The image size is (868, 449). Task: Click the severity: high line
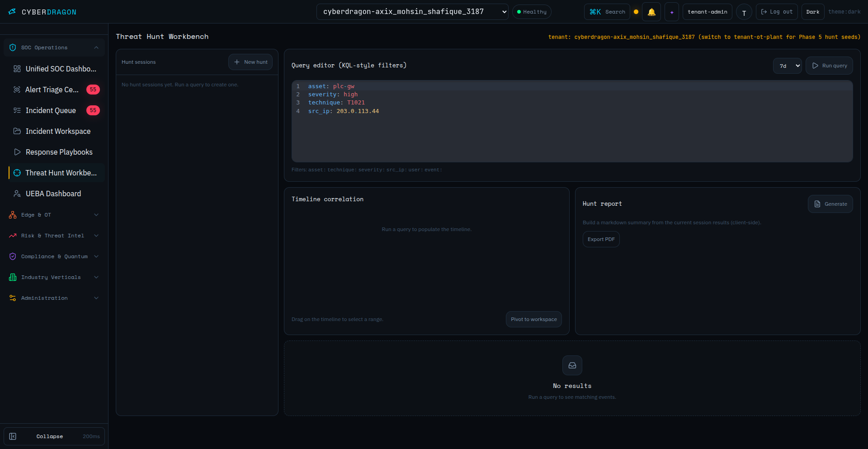tap(333, 94)
